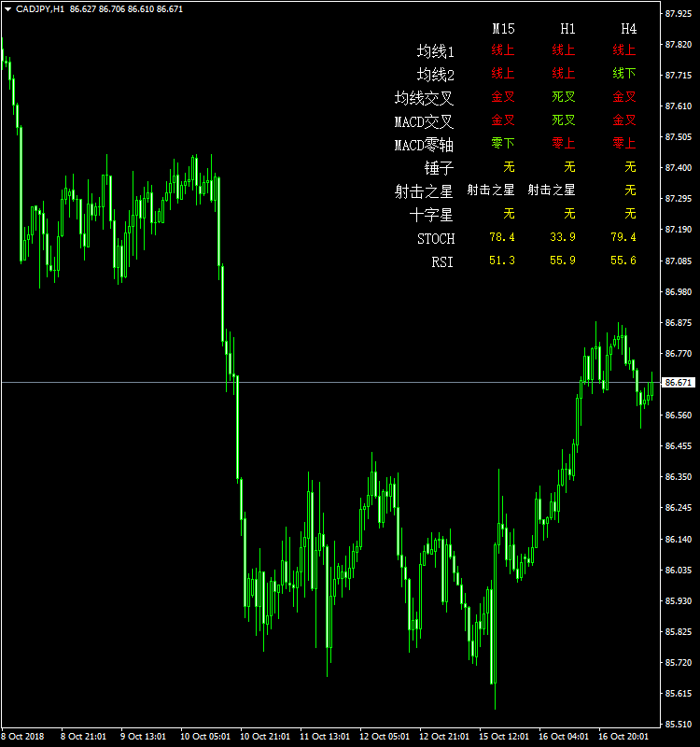Click time axis label 8 Oct 2018
This screenshot has width=700, height=747.
pos(22,737)
